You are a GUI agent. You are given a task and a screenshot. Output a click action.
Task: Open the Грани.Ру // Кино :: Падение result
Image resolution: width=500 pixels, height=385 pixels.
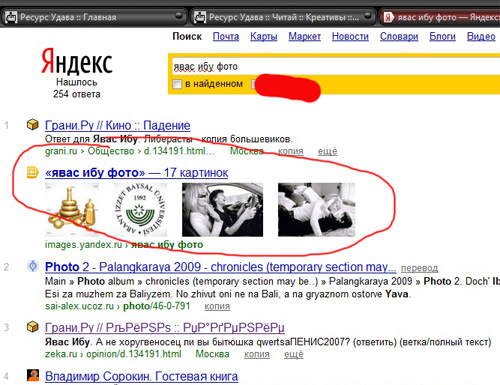point(118,125)
